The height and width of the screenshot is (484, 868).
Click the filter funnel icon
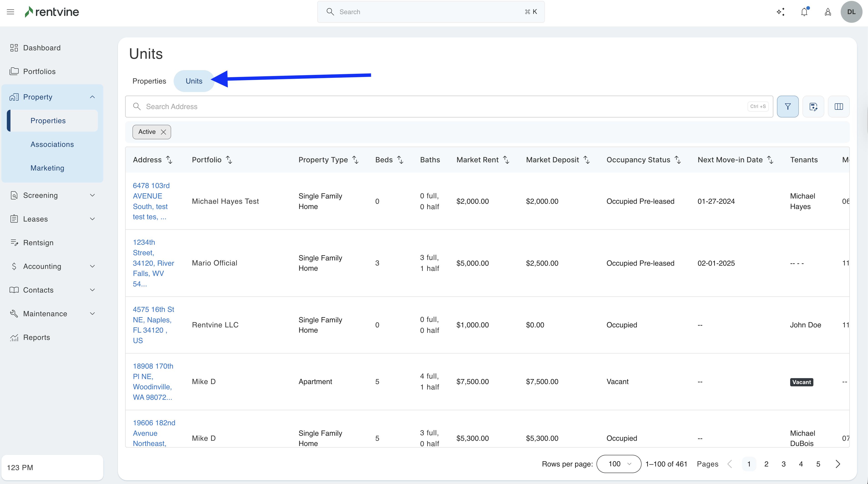point(787,107)
